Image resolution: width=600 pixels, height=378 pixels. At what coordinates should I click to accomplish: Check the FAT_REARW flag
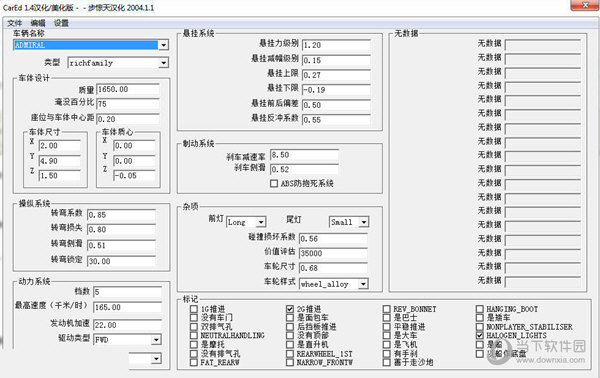(194, 362)
